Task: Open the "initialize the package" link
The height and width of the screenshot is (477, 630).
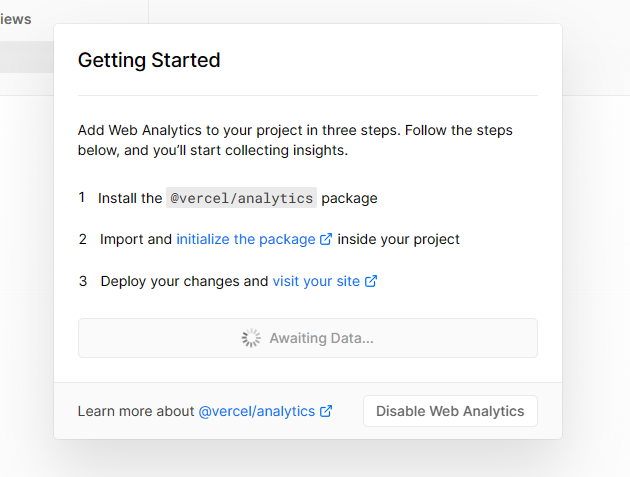Action: pos(246,239)
